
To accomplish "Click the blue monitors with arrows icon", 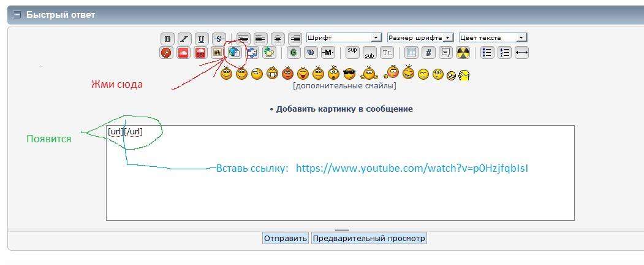I will click(252, 53).
